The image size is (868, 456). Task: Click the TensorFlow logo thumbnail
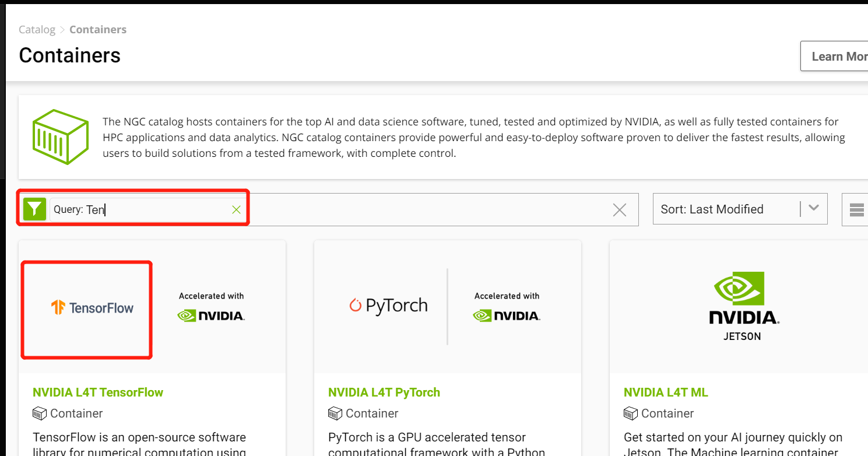click(x=92, y=307)
